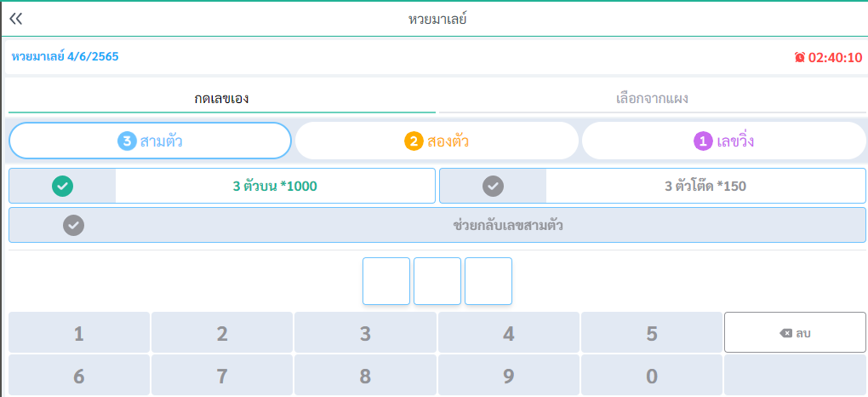Choose the เลขวิ่ง running number mode
The height and width of the screenshot is (397, 868).
point(723,141)
